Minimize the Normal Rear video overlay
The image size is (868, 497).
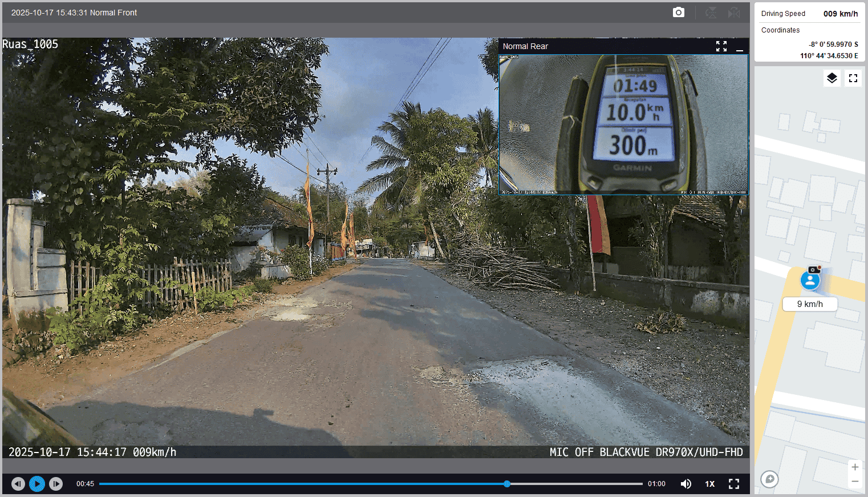740,46
